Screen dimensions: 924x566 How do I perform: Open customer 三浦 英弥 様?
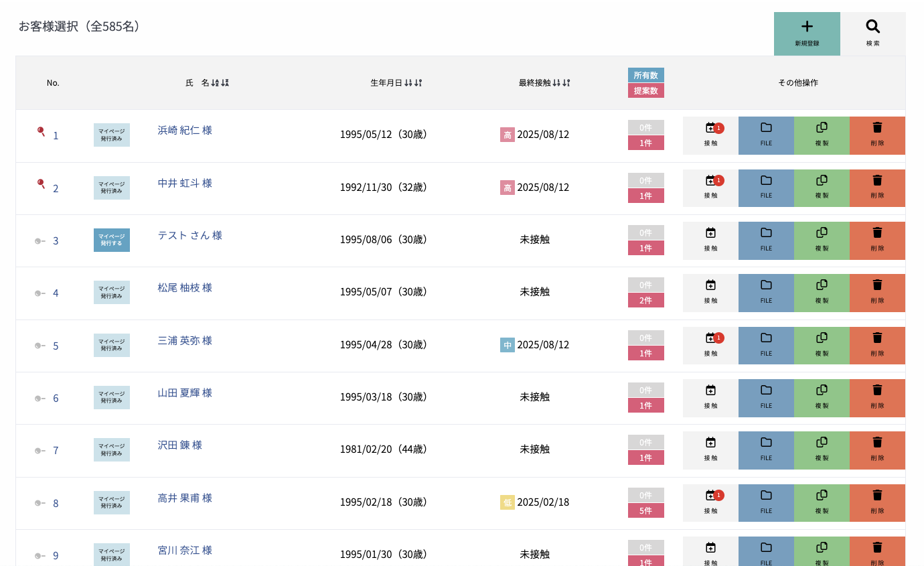tap(185, 340)
